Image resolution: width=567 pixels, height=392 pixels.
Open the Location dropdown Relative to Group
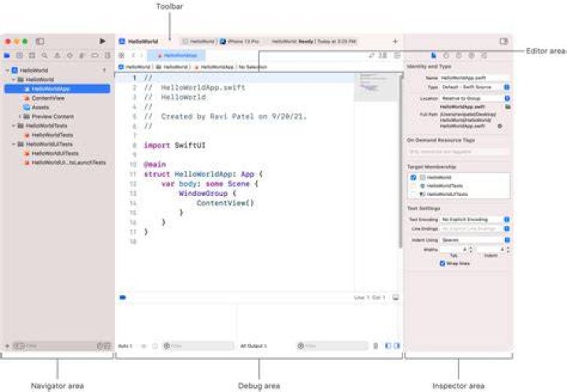(x=475, y=98)
